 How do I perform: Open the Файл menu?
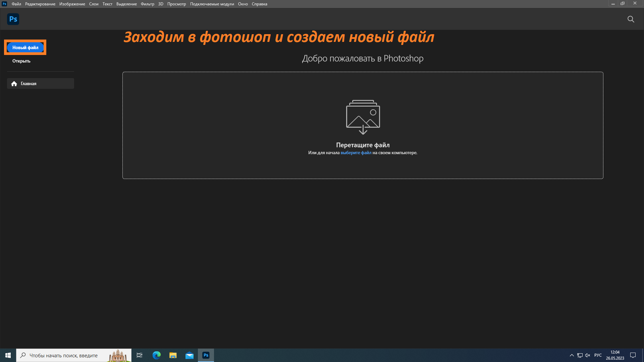16,4
